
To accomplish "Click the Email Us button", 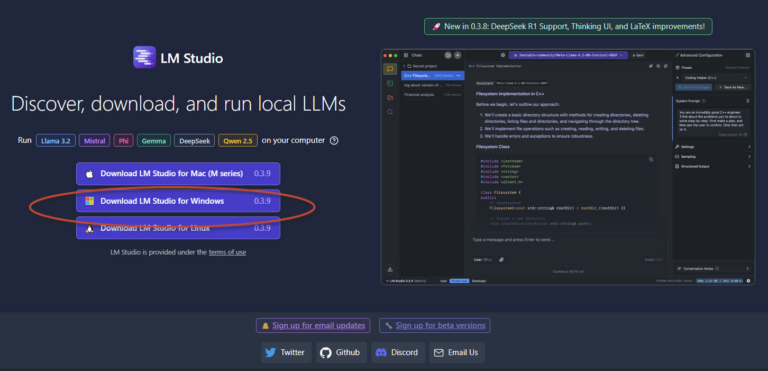I will coord(457,352).
